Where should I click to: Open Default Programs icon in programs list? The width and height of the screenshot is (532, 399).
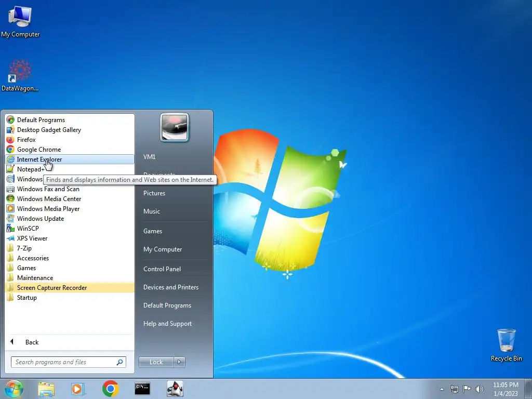tap(10, 120)
